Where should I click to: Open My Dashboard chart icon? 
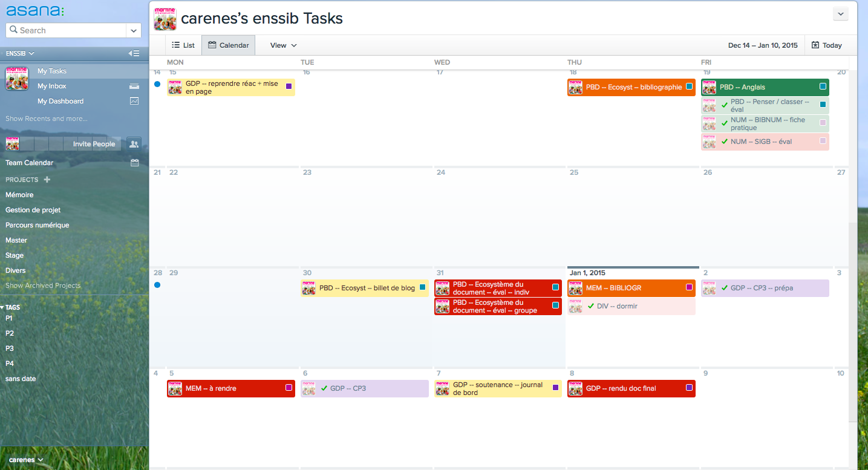point(134,101)
